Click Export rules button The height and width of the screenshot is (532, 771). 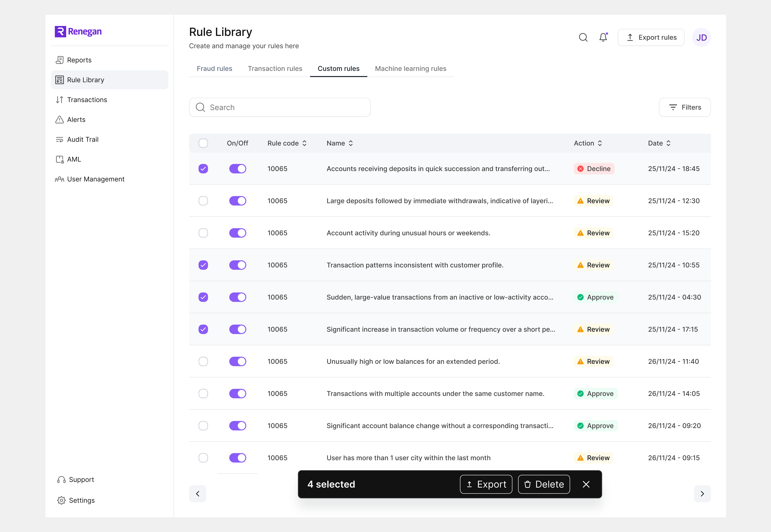pos(651,37)
